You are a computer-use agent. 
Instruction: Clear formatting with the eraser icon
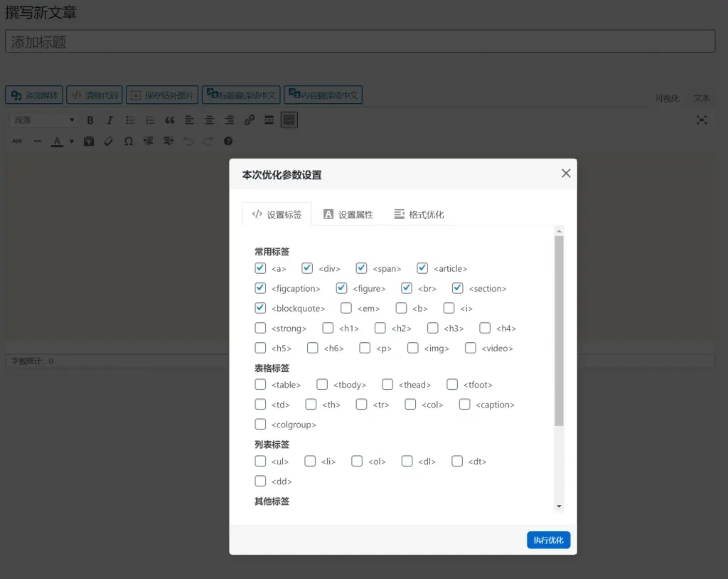point(108,141)
